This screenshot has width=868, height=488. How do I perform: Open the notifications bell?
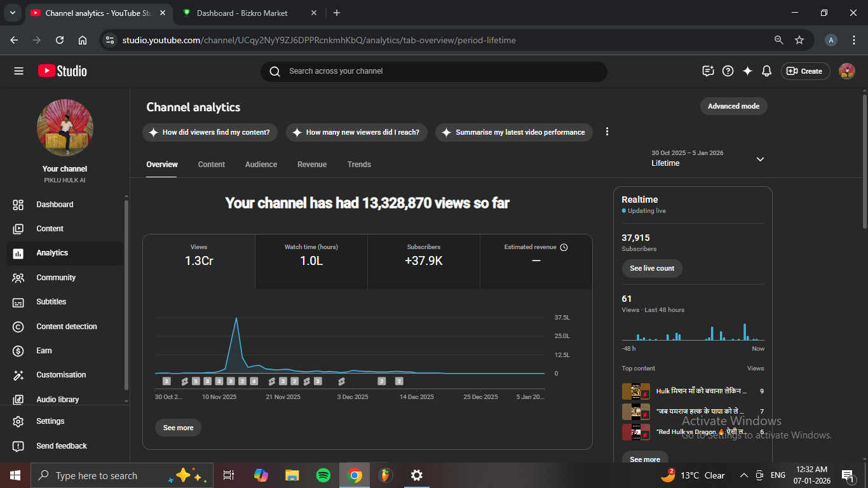(x=766, y=71)
